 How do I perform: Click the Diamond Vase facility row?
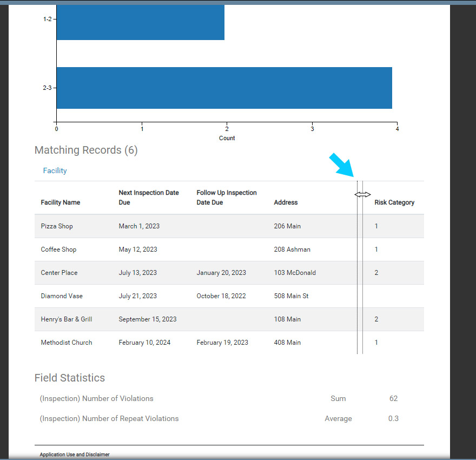point(62,296)
